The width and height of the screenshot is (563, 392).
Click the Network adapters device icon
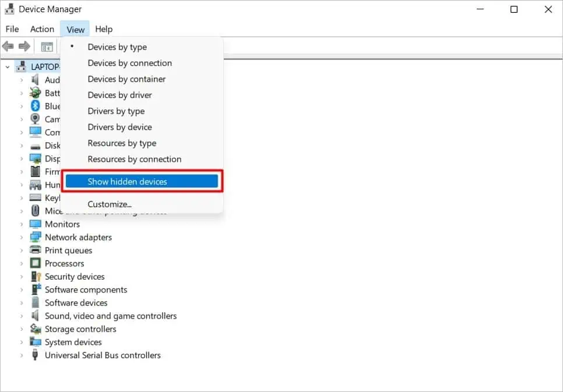[36, 237]
